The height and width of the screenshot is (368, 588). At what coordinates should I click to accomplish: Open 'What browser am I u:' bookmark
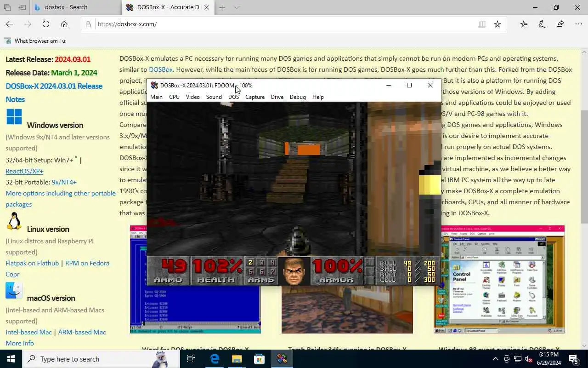click(x=35, y=41)
